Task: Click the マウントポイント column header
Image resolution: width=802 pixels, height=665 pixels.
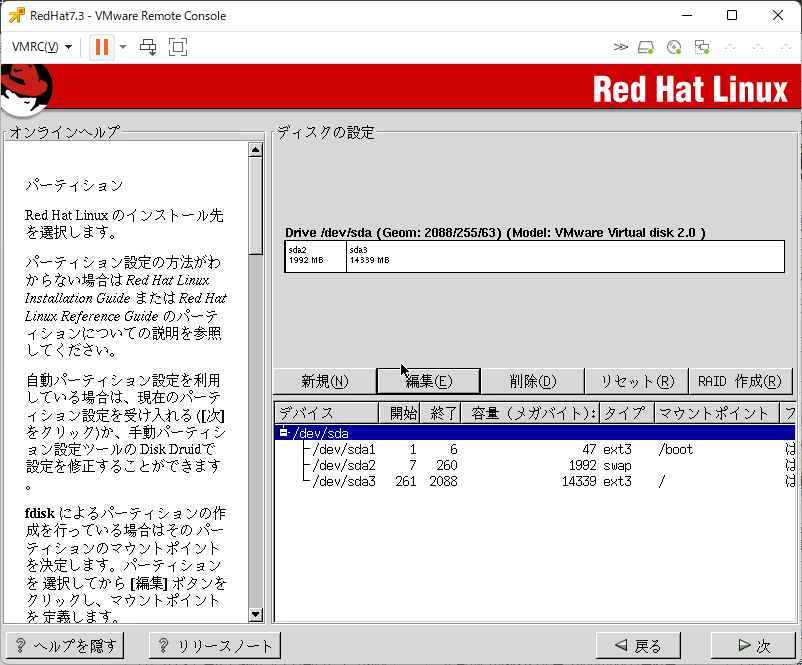Action: 717,413
